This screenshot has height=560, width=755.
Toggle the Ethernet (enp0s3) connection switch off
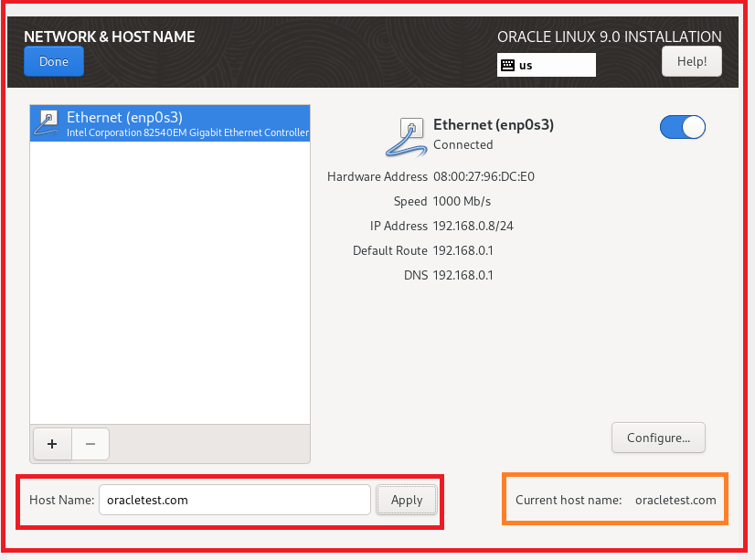point(682,127)
